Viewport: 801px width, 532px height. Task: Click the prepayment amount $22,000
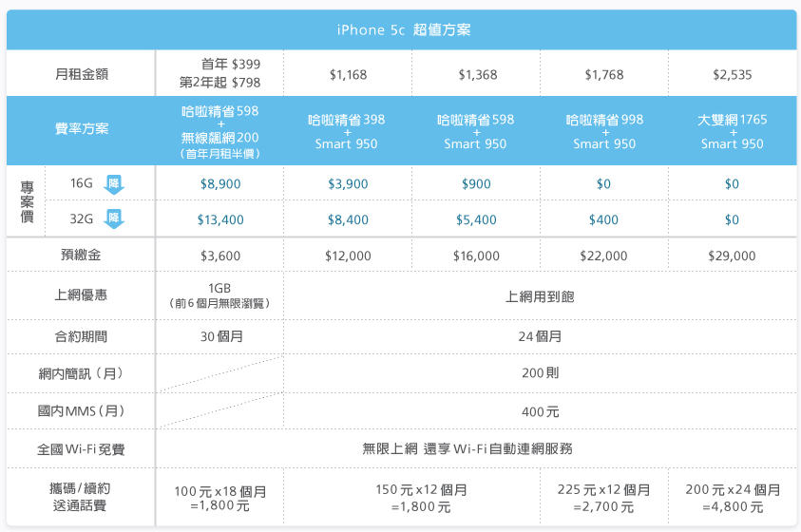pos(603,256)
